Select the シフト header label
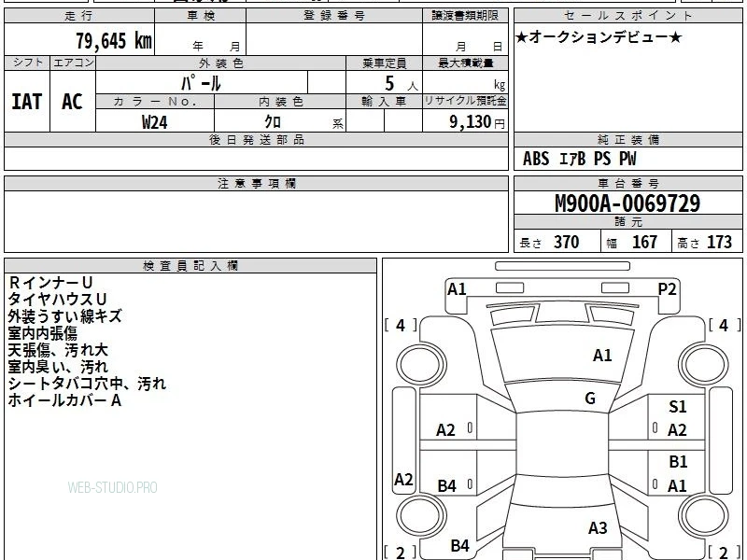 (x=27, y=63)
